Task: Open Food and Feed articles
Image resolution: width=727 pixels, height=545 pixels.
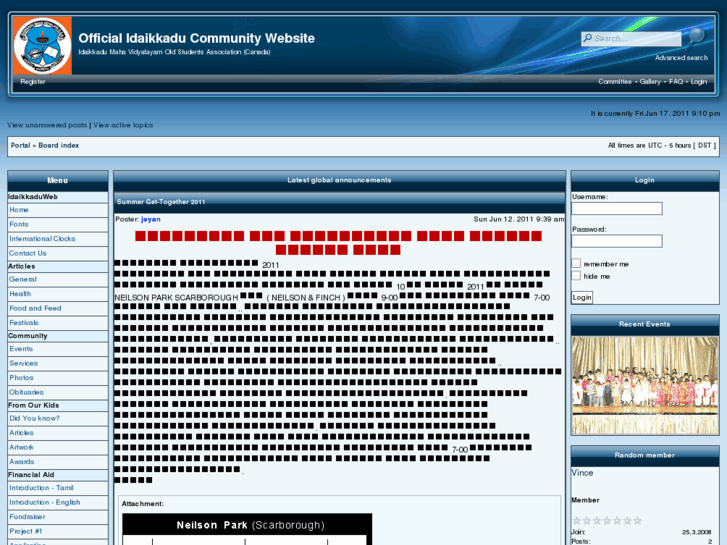Action: coord(35,308)
